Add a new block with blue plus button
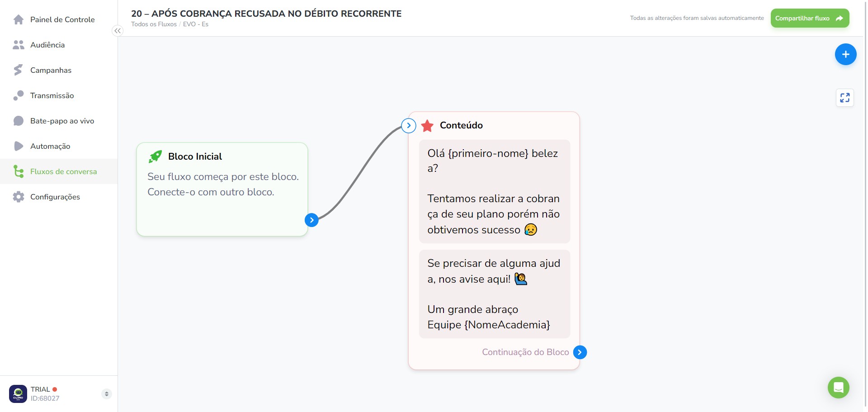This screenshot has height=412, width=868. 845,54
